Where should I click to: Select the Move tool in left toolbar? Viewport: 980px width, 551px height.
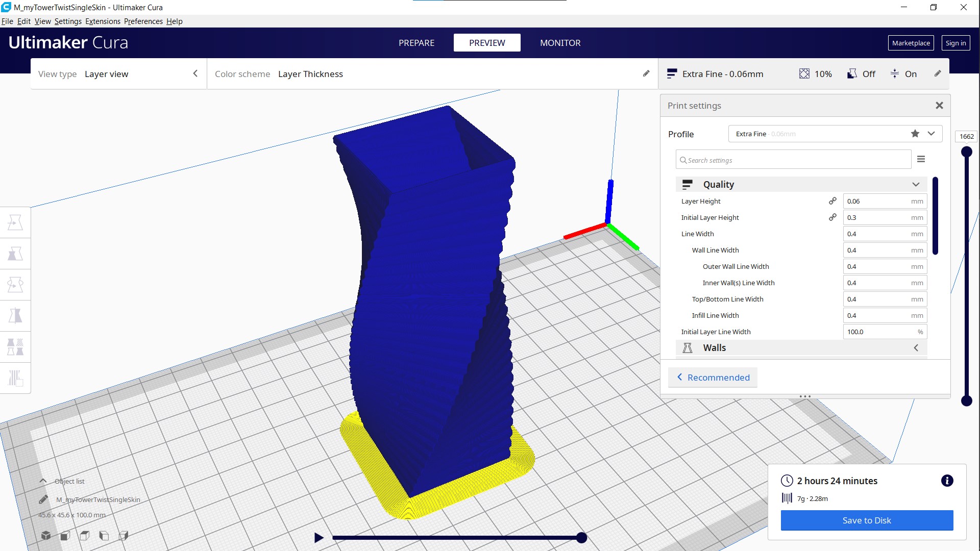(15, 222)
